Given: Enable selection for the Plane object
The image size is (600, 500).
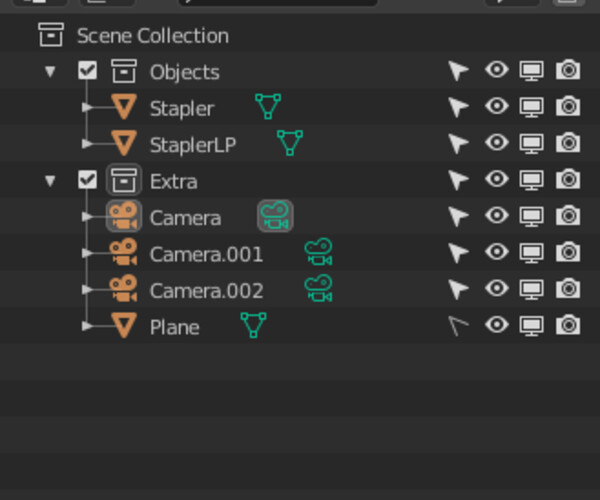Looking at the screenshot, I should pos(458,325).
